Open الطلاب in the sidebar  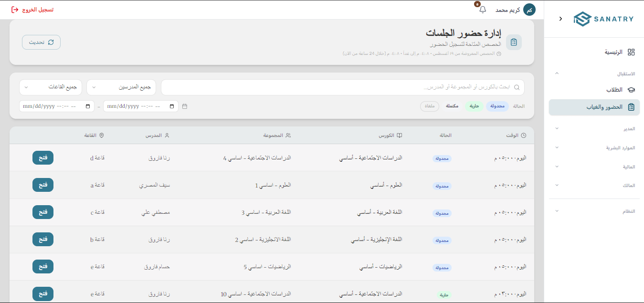(x=594, y=90)
